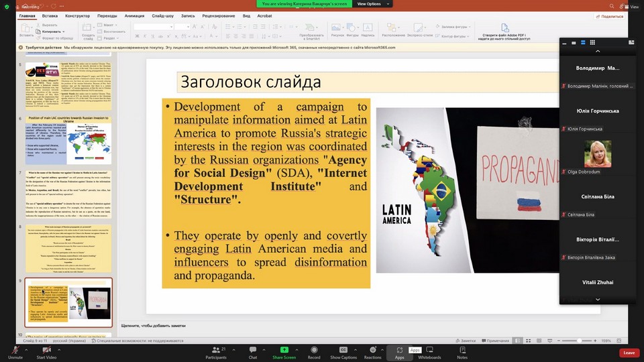Toggle Show Captions in Zoom
The height and width of the screenshot is (362, 644).
(343, 350)
